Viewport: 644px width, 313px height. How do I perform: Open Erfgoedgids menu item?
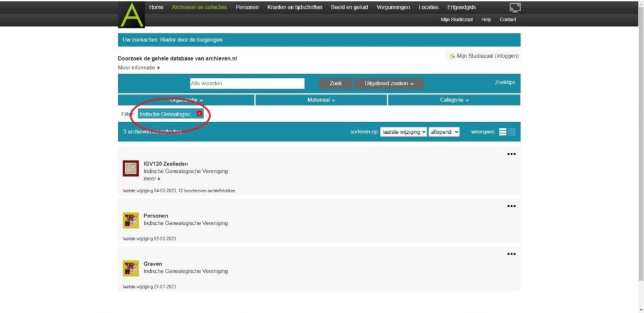462,8
